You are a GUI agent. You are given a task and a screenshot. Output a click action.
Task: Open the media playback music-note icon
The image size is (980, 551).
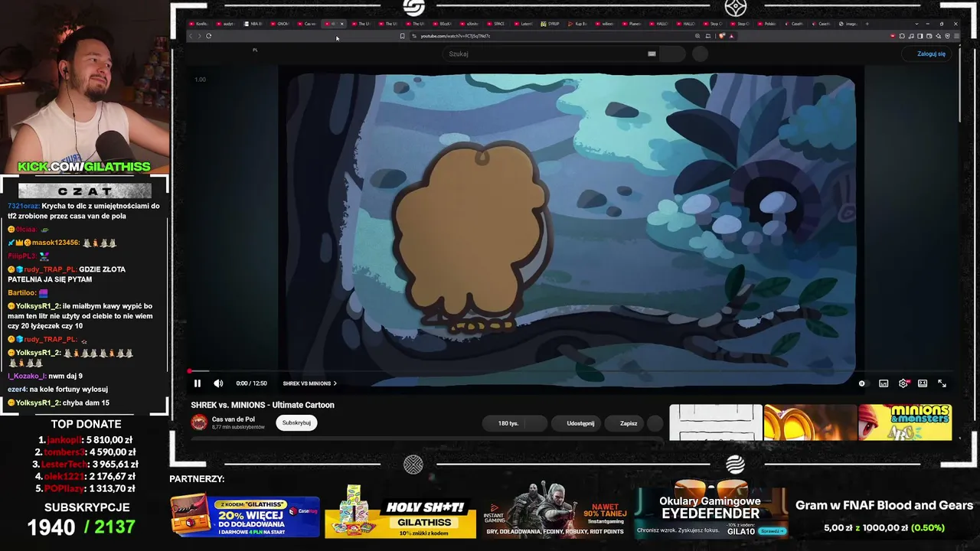click(x=911, y=36)
